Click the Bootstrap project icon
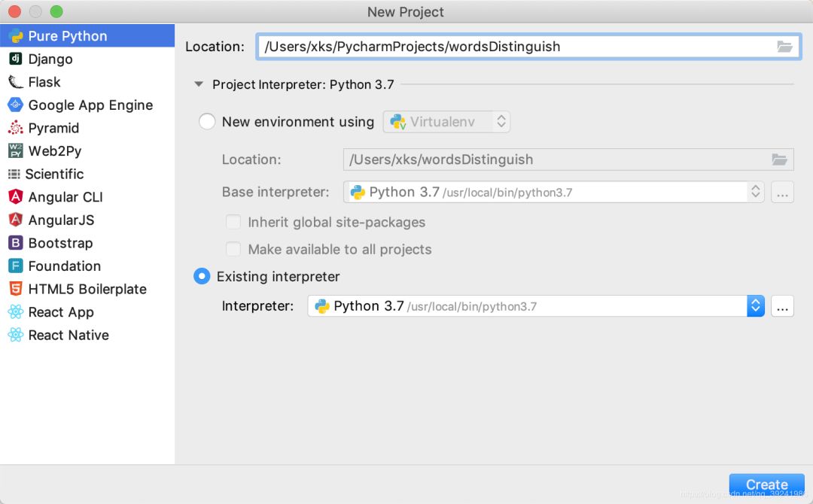The image size is (813, 504). point(16,243)
